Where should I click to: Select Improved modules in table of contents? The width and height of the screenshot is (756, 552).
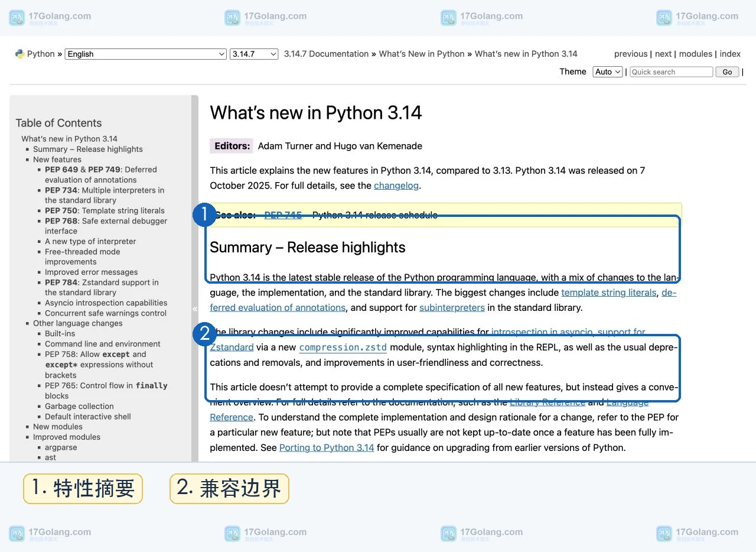pos(67,437)
